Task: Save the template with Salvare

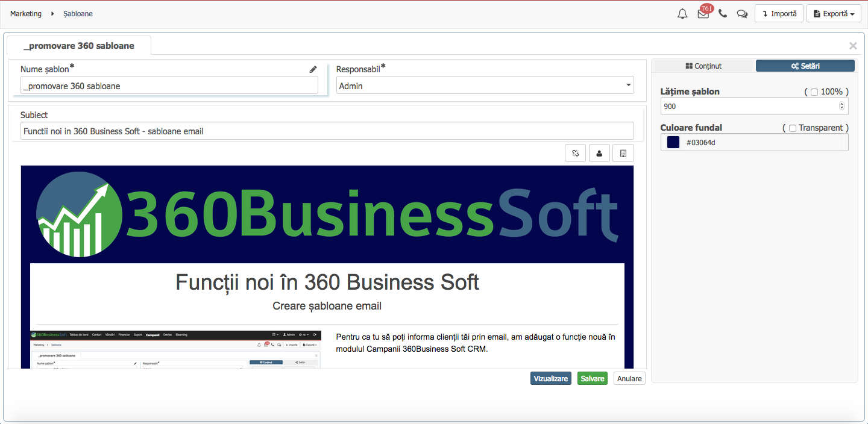Action: [x=593, y=378]
